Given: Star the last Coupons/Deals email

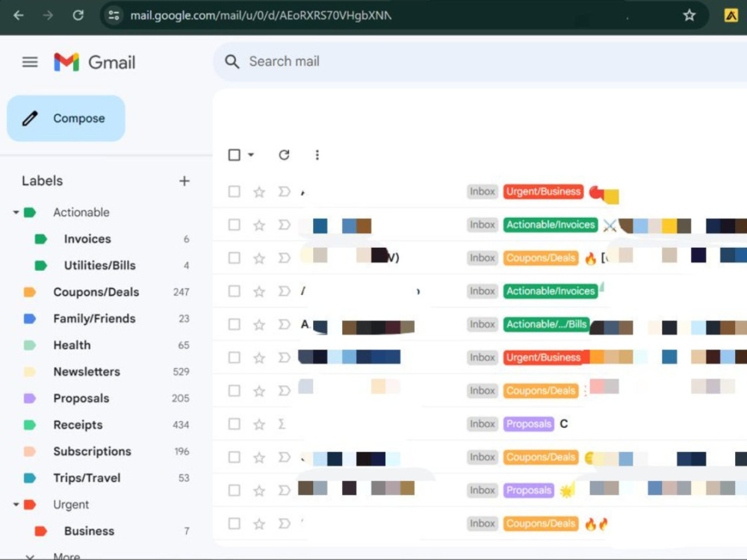Looking at the screenshot, I should [259, 524].
